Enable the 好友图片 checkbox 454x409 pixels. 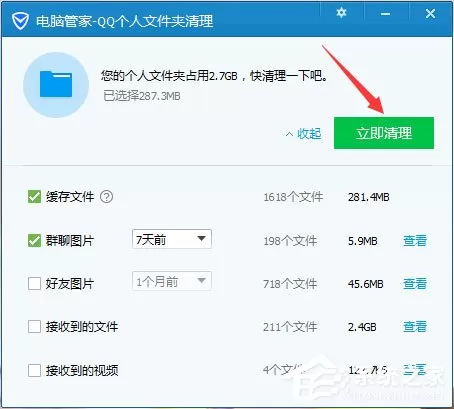[34, 284]
